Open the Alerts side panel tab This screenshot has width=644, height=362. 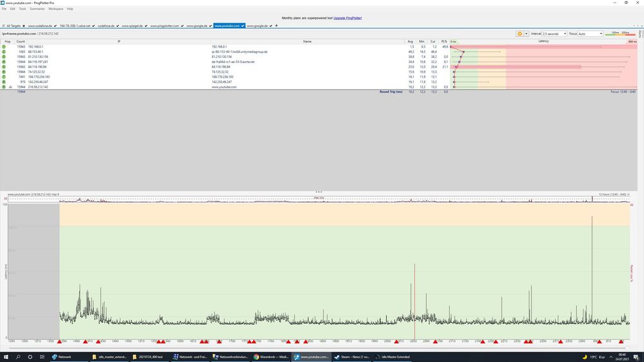[x=640, y=34]
